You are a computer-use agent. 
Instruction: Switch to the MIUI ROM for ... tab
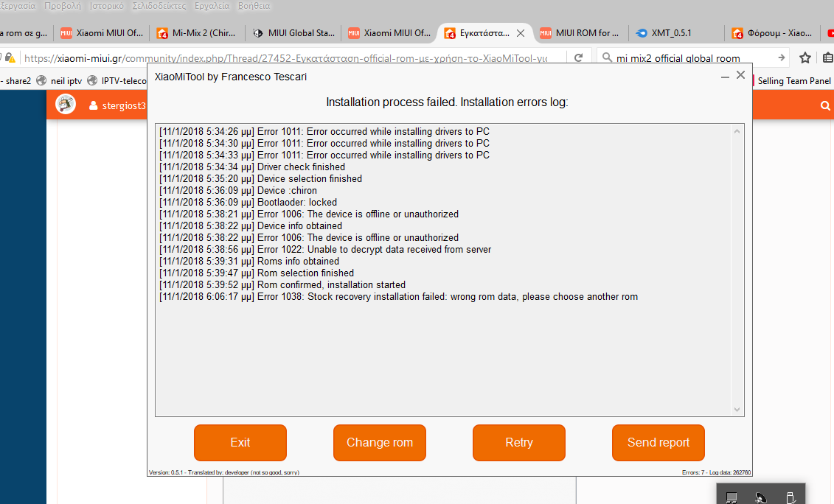pos(580,33)
